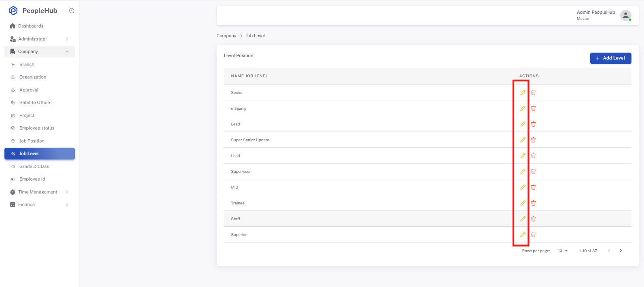This screenshot has width=644, height=287.
Task: Open the admin user avatar menu
Action: pyautogui.click(x=626, y=15)
